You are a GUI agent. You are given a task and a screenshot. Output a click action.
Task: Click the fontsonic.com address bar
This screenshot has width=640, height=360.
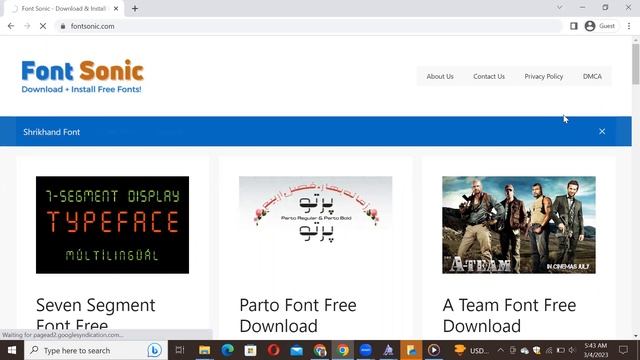pyautogui.click(x=309, y=26)
